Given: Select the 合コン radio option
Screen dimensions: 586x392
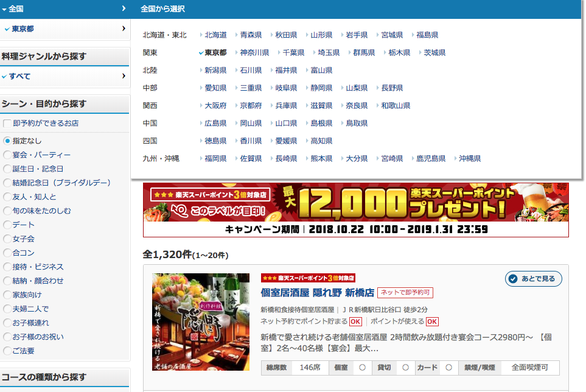Looking at the screenshot, I should 7,253.
